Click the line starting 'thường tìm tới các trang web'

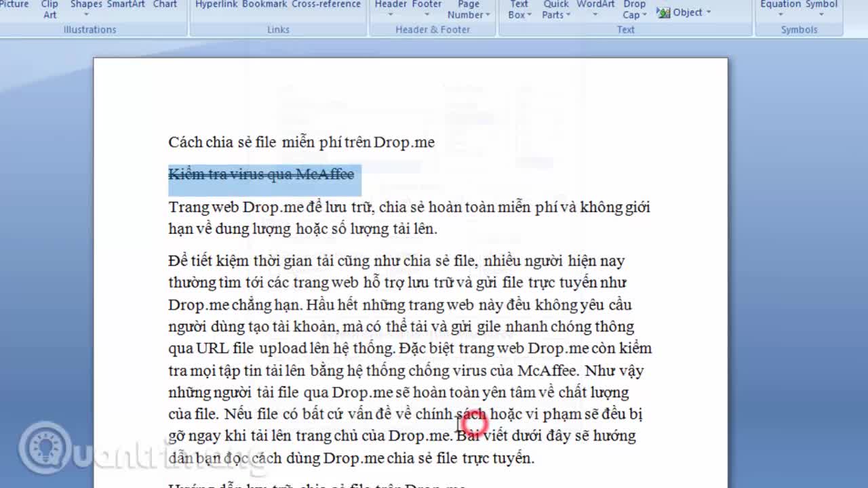tap(397, 283)
